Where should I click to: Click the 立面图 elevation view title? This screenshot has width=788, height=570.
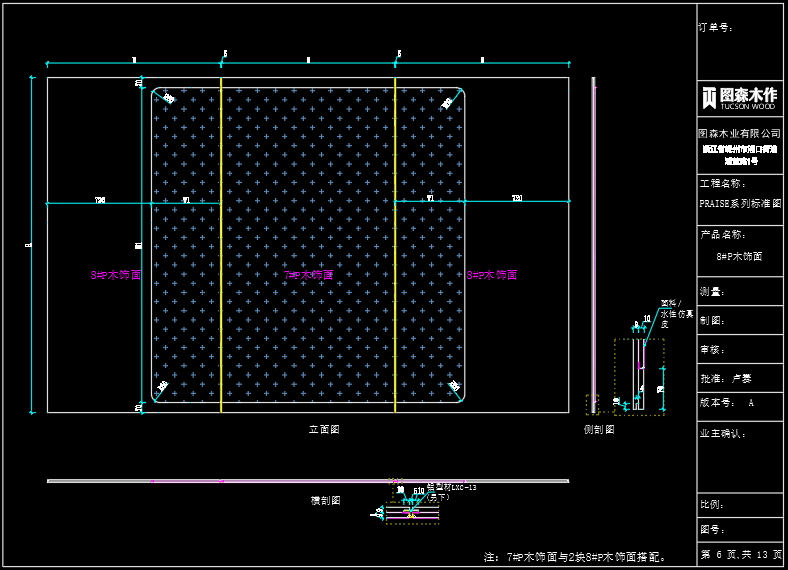[324, 429]
